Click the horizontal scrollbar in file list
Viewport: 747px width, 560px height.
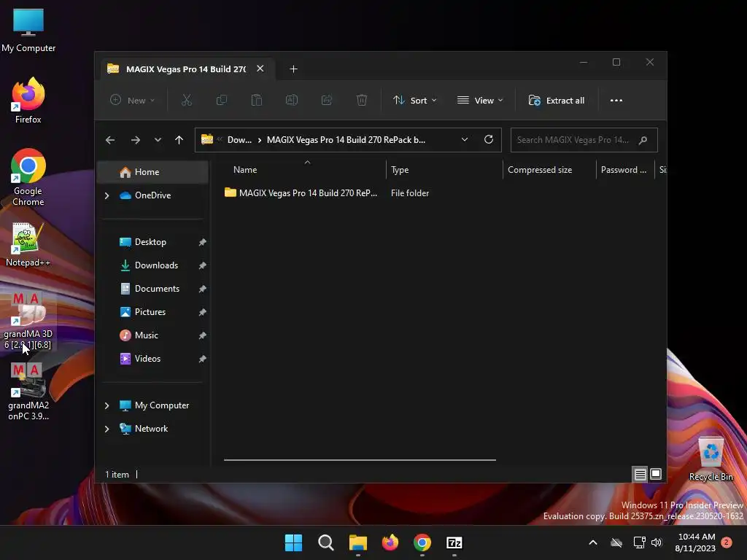point(360,460)
